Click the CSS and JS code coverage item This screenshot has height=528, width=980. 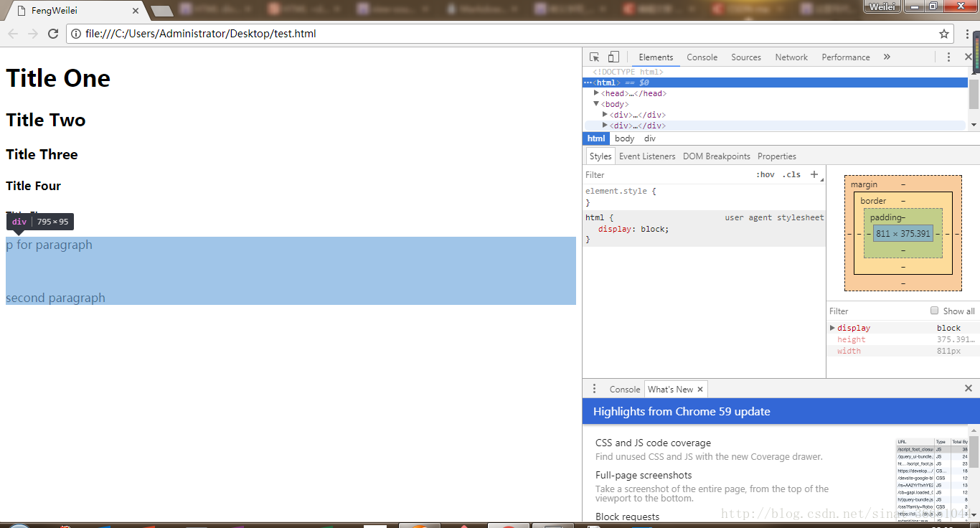click(x=653, y=443)
